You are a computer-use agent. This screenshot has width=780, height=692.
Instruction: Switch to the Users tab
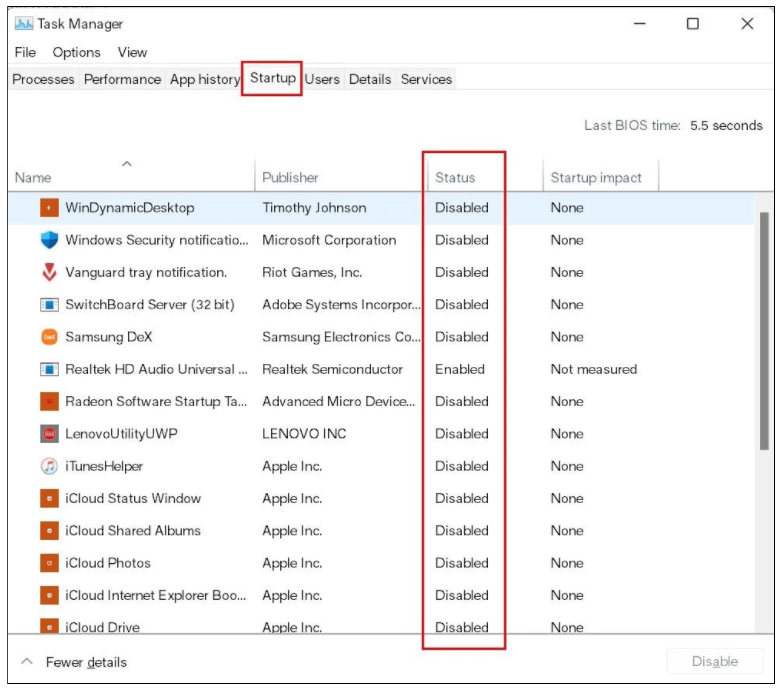(322, 79)
